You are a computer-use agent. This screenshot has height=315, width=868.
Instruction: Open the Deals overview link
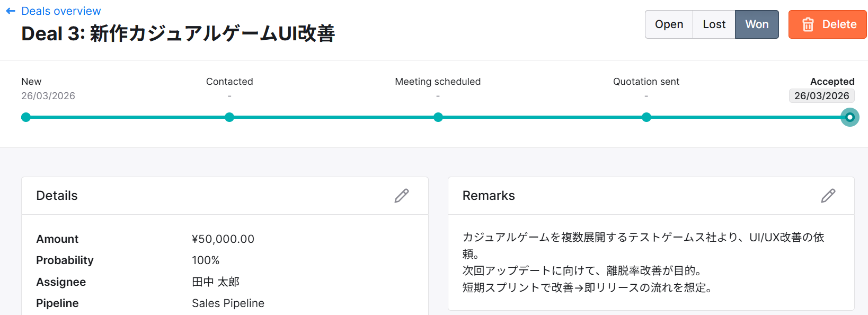[x=61, y=11]
